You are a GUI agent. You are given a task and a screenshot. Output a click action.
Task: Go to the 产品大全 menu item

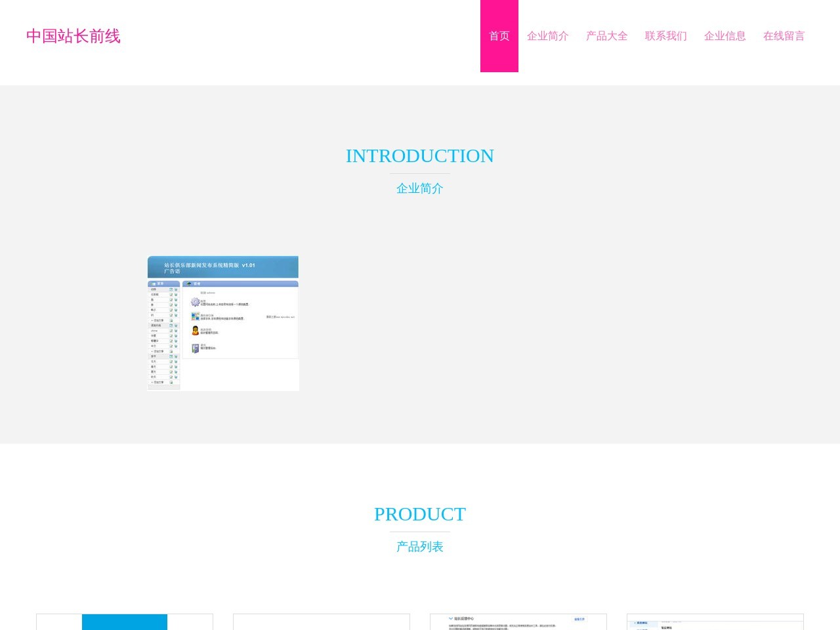point(606,36)
